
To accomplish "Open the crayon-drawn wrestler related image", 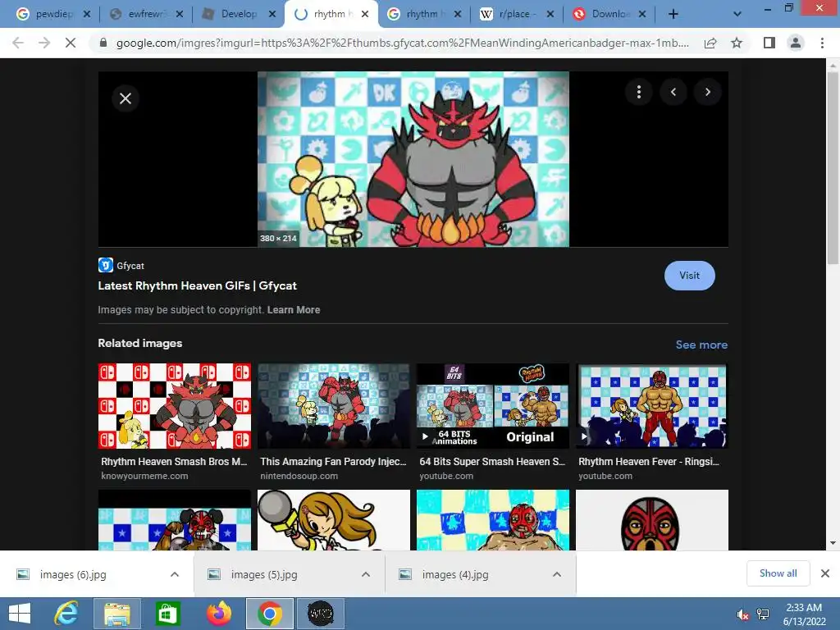I will tap(493, 519).
